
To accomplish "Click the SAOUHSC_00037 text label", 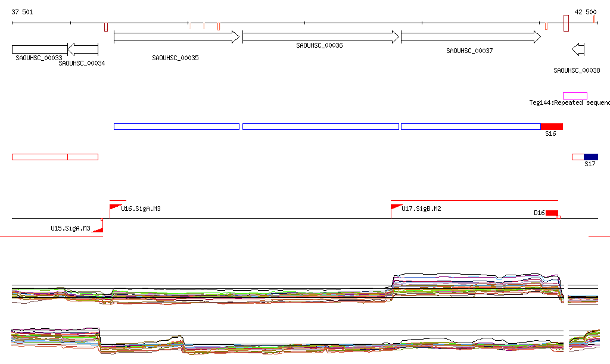I will tap(469, 51).
